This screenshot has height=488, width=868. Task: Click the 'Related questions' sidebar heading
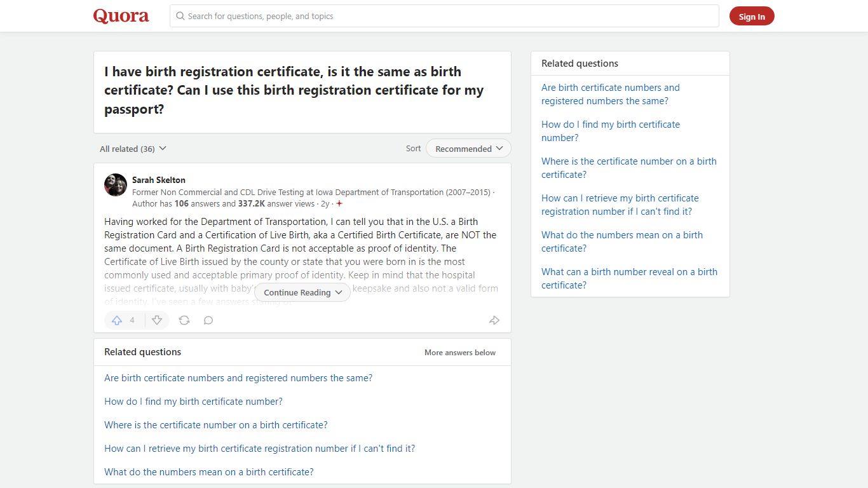580,64
